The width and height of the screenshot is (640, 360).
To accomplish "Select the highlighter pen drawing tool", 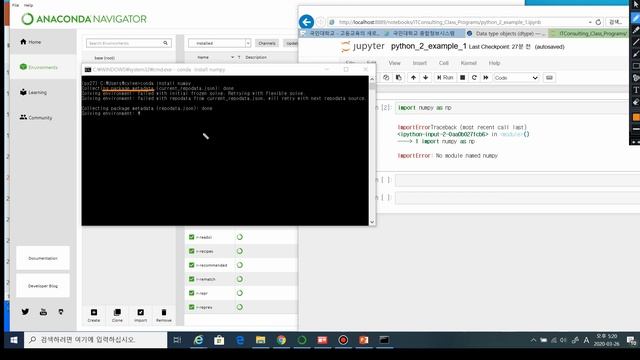I will (x=636, y=30).
